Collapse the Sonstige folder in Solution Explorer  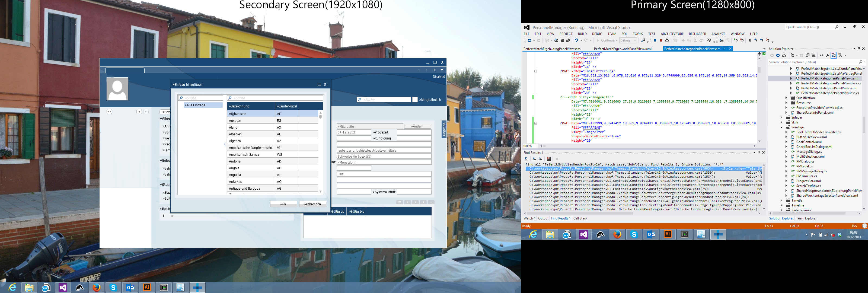click(781, 128)
